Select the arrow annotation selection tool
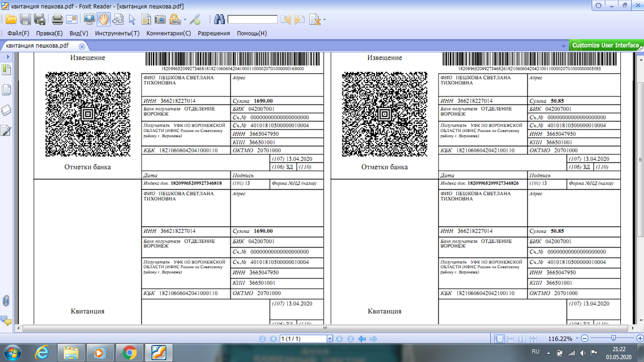 point(132,20)
